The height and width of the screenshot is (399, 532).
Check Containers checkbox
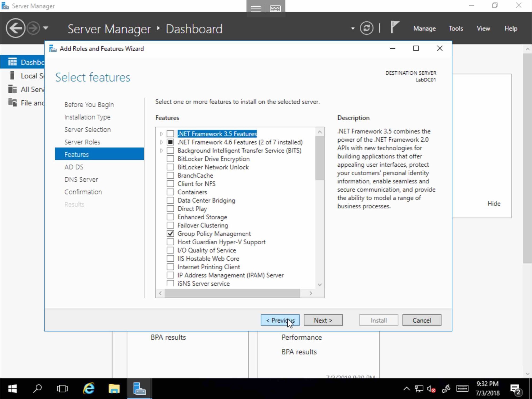[170, 192]
